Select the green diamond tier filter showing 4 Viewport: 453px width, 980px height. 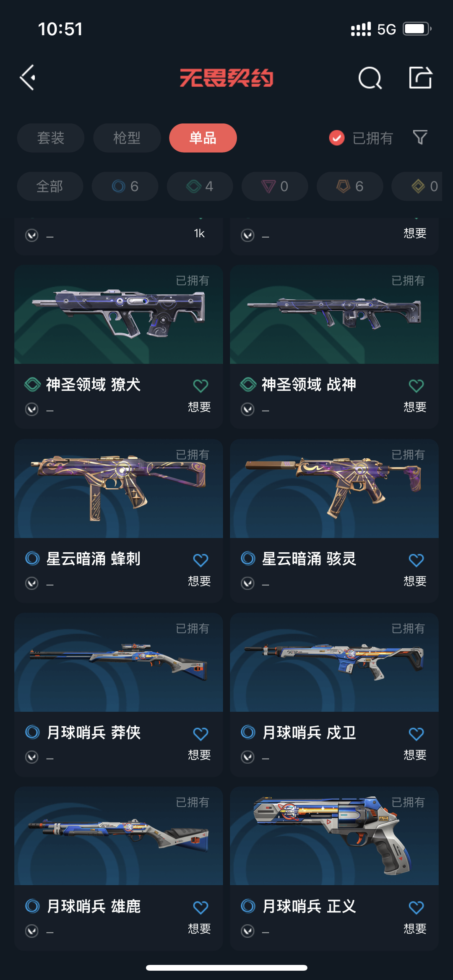(x=200, y=186)
